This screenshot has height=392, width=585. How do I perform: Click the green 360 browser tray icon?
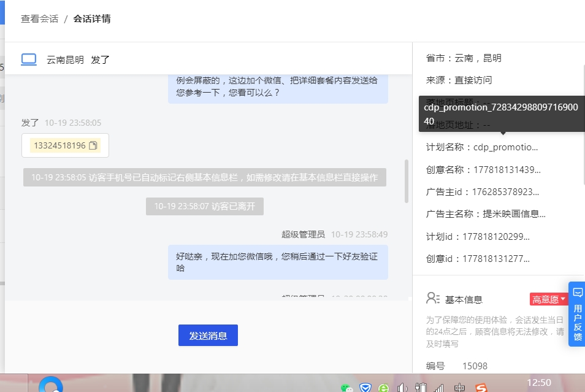[383, 388]
